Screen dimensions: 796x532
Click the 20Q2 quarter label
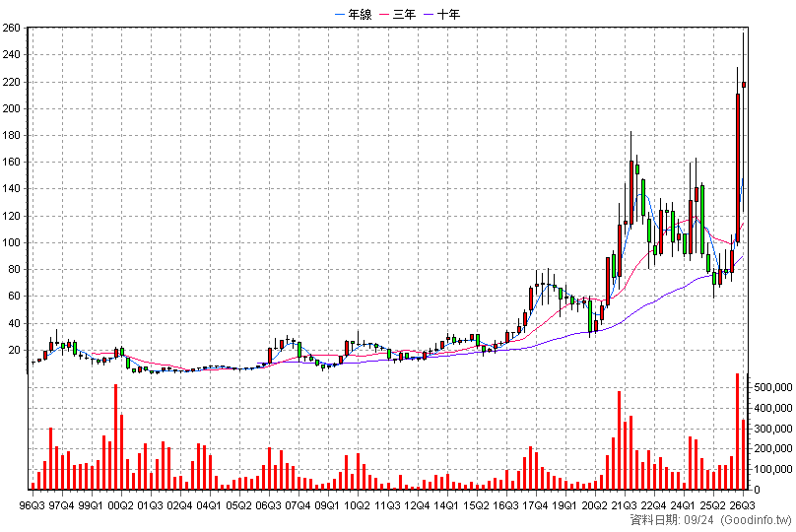click(x=594, y=506)
